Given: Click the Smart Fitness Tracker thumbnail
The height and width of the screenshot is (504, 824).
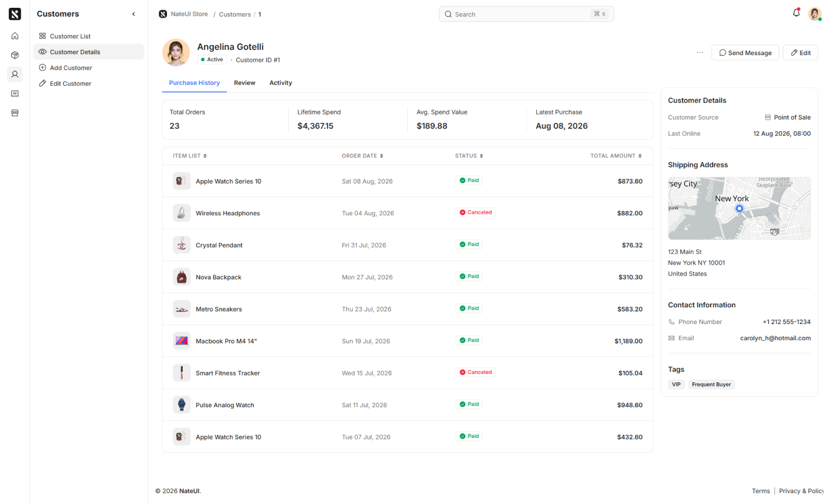Looking at the screenshot, I should click(x=182, y=373).
